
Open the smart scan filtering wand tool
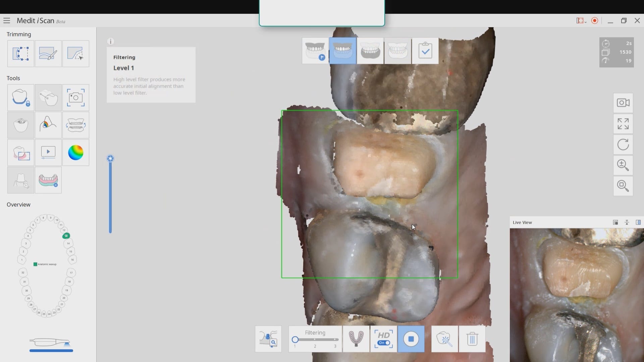click(444, 339)
